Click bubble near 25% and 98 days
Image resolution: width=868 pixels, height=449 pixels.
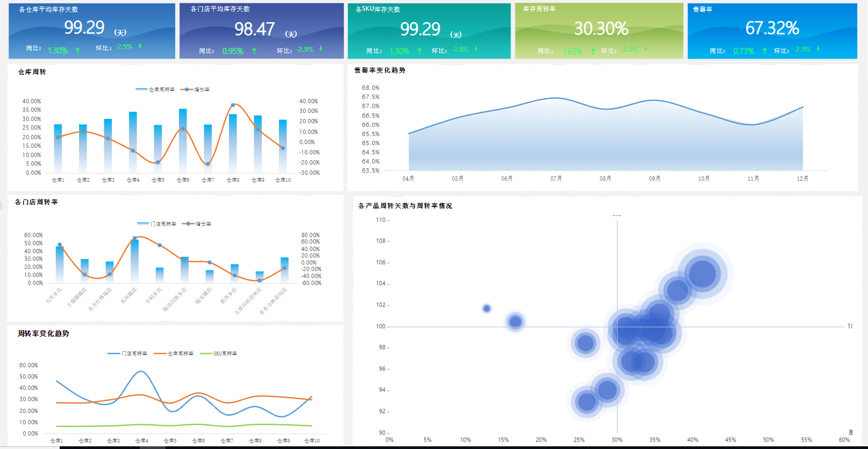click(x=585, y=343)
